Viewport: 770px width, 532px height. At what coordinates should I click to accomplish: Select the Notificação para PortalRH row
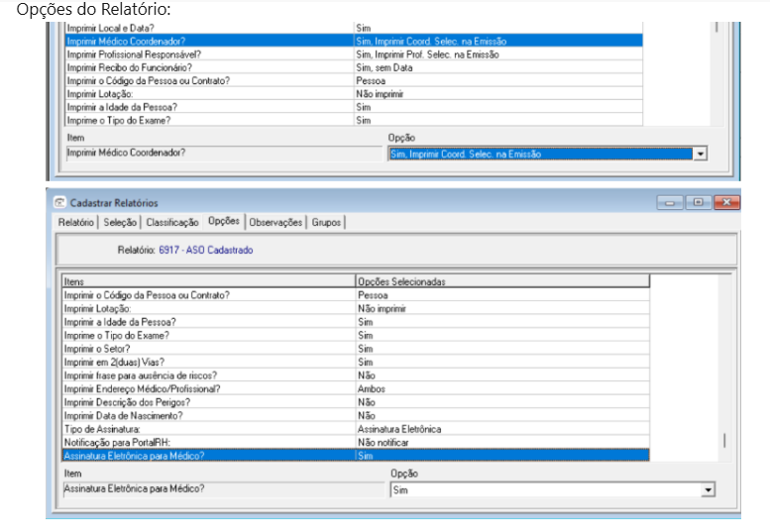coord(208,442)
